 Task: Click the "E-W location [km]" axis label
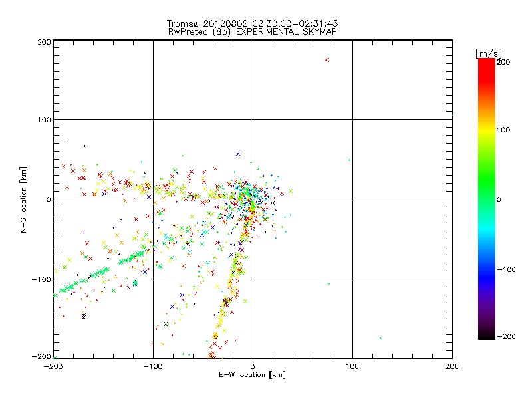pos(252,374)
